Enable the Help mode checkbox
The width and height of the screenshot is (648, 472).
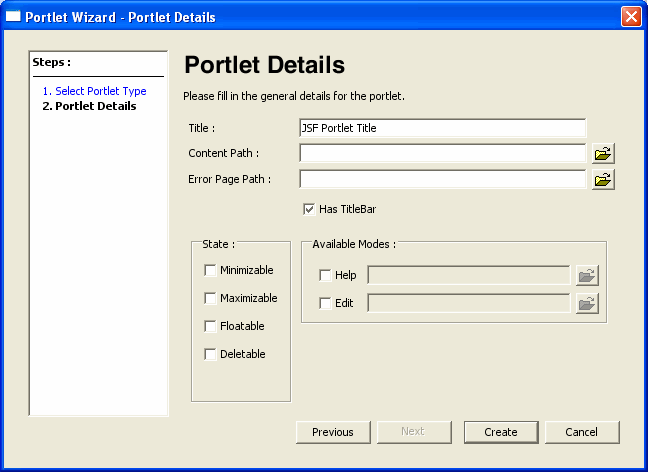coord(325,275)
